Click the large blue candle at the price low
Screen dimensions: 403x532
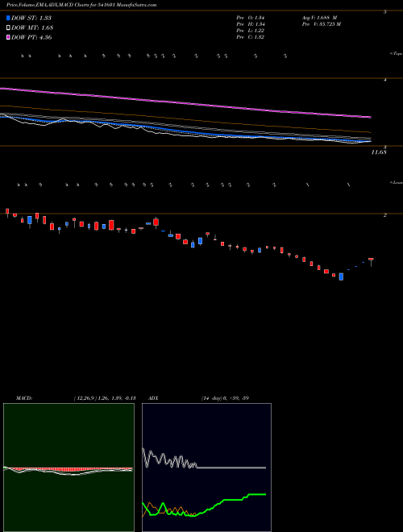pyautogui.click(x=341, y=276)
